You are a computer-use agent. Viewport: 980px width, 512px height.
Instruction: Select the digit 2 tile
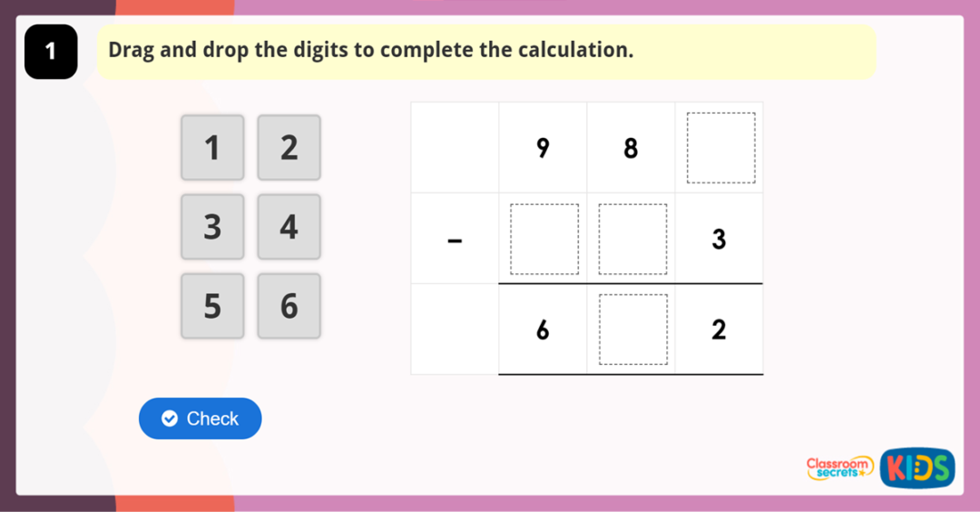[x=289, y=147]
